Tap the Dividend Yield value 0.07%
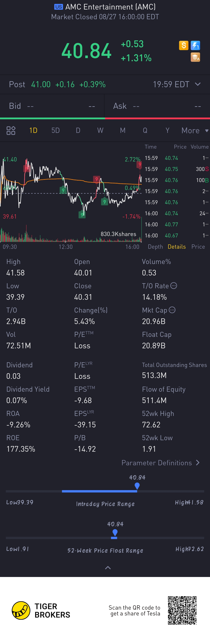The image size is (210, 644). click(x=17, y=400)
